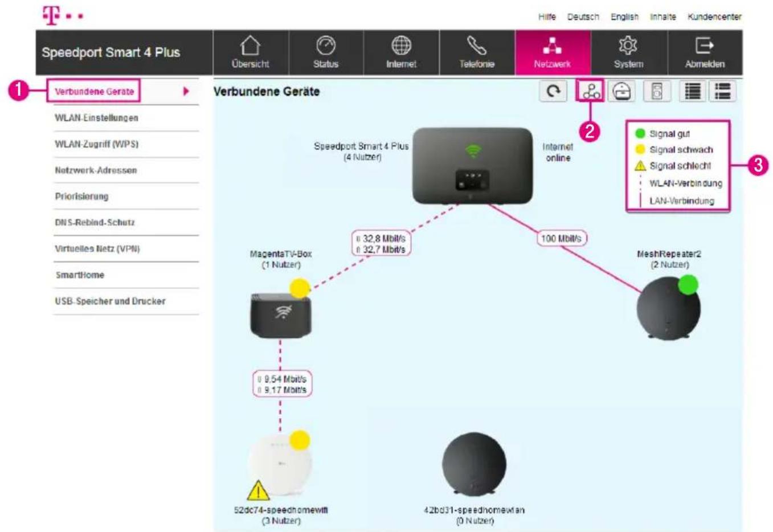Switch language to English
773x532 pixels.
tap(624, 17)
